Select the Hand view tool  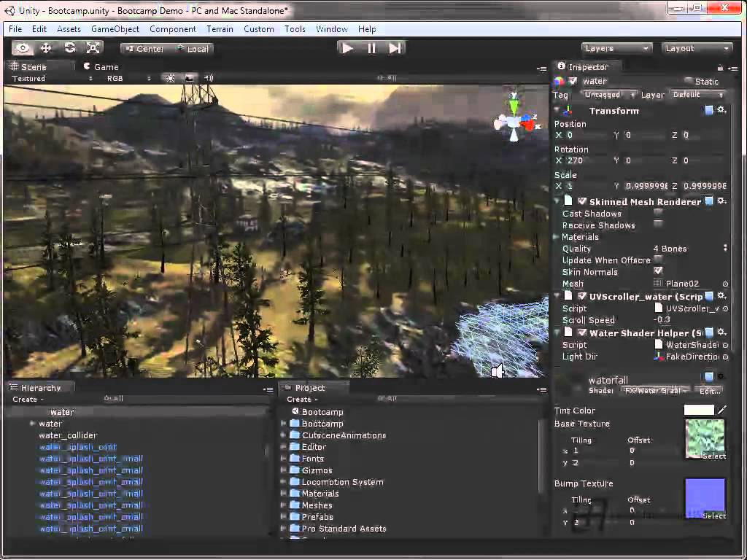pos(22,47)
